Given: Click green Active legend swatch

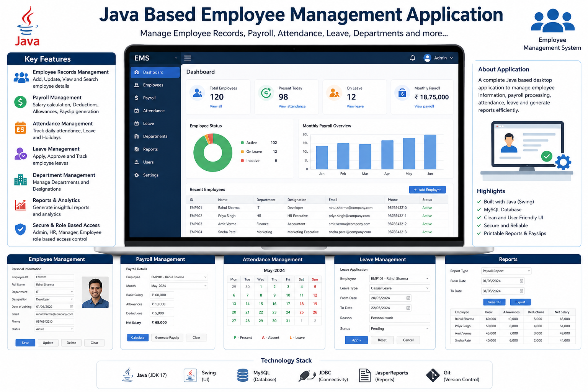Looking at the screenshot, I should (x=242, y=143).
